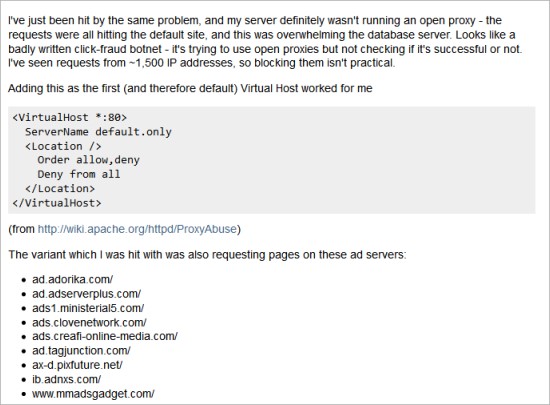Click the paragraph starting "I've just been hit"
This screenshot has height=405, width=550.
coord(265,42)
